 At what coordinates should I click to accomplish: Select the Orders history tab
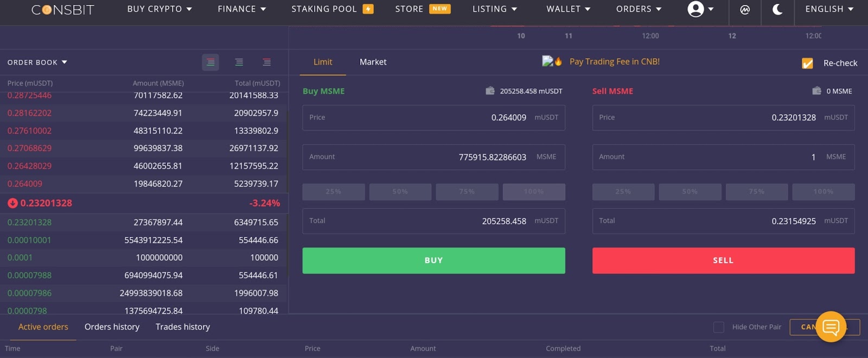(x=112, y=327)
